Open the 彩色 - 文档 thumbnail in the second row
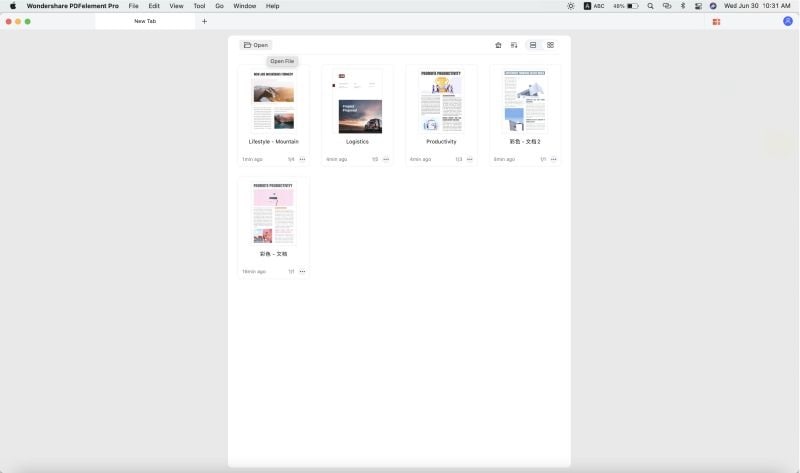The width and height of the screenshot is (800, 473). point(273,213)
